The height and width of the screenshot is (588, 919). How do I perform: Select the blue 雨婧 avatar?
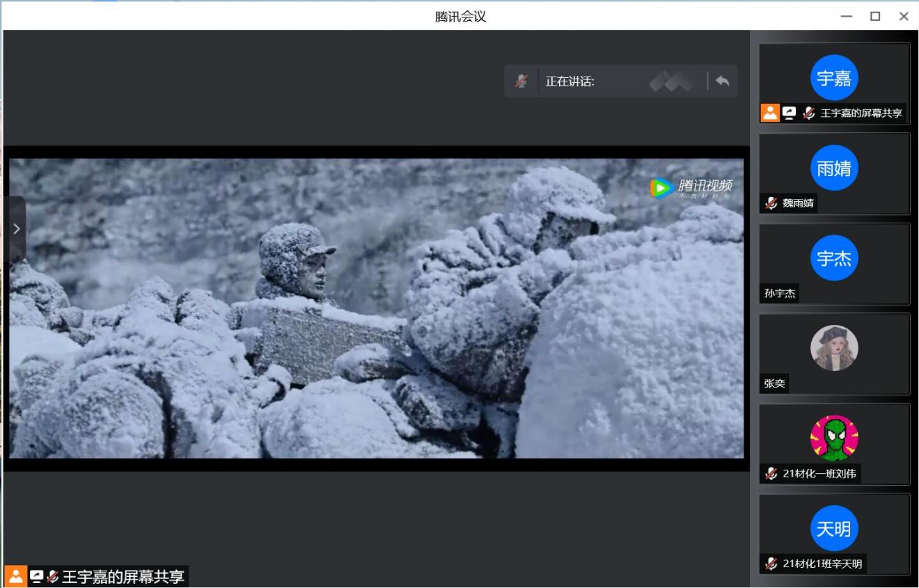click(834, 168)
